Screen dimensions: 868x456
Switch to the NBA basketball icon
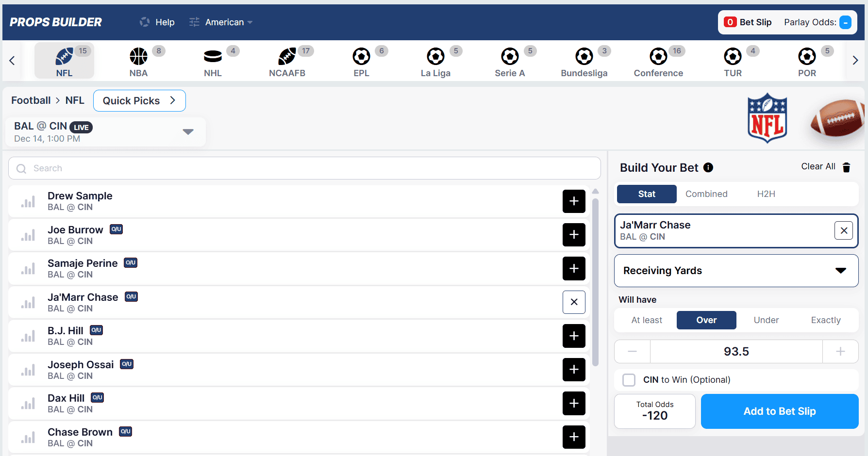coord(138,57)
